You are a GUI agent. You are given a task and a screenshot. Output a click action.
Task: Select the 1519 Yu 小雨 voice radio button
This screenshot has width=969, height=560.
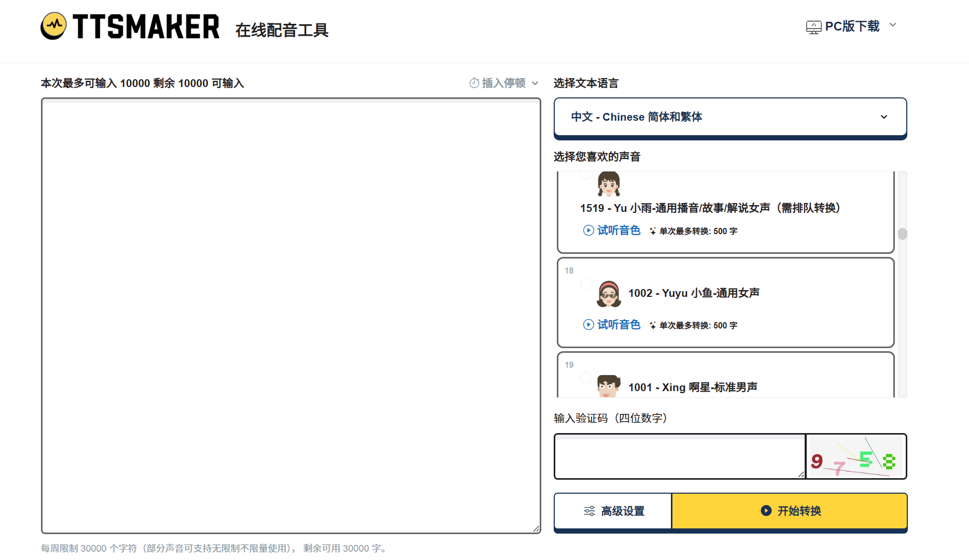point(586,174)
